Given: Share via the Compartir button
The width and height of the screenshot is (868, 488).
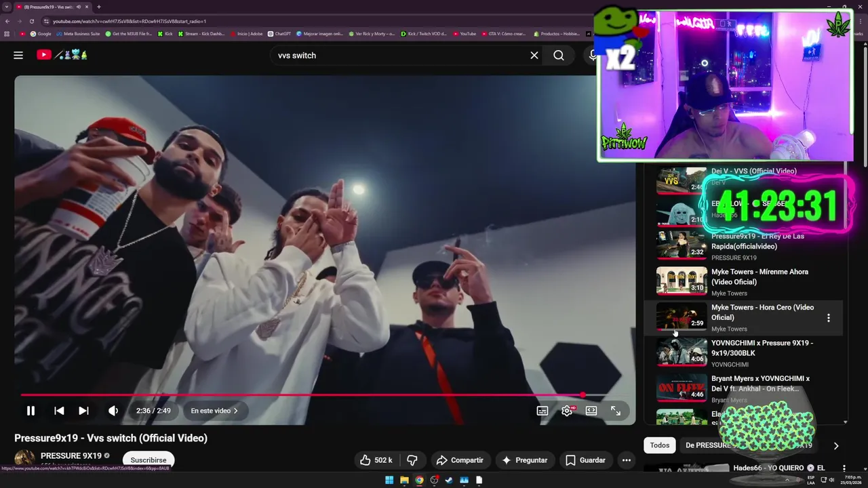Looking at the screenshot, I should (460, 460).
